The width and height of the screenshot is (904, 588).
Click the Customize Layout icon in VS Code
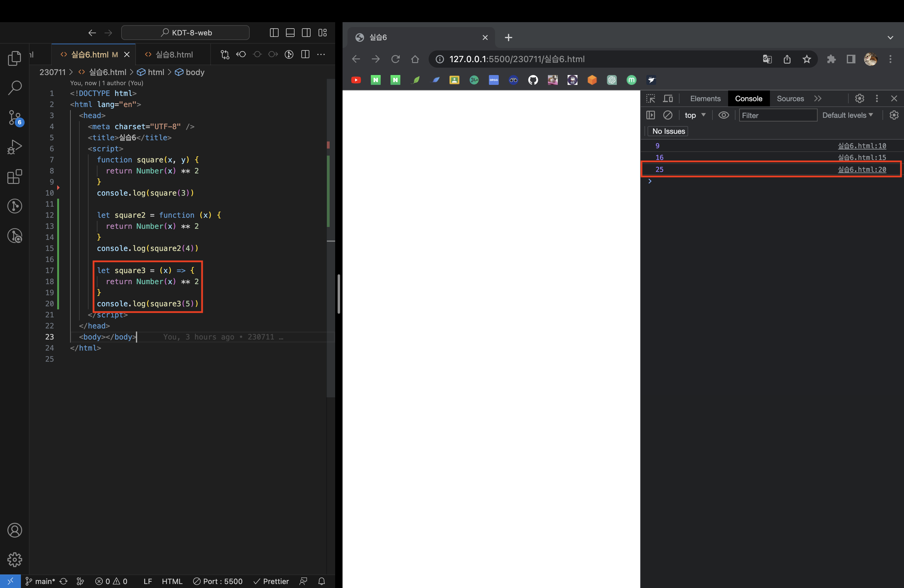coord(323,33)
